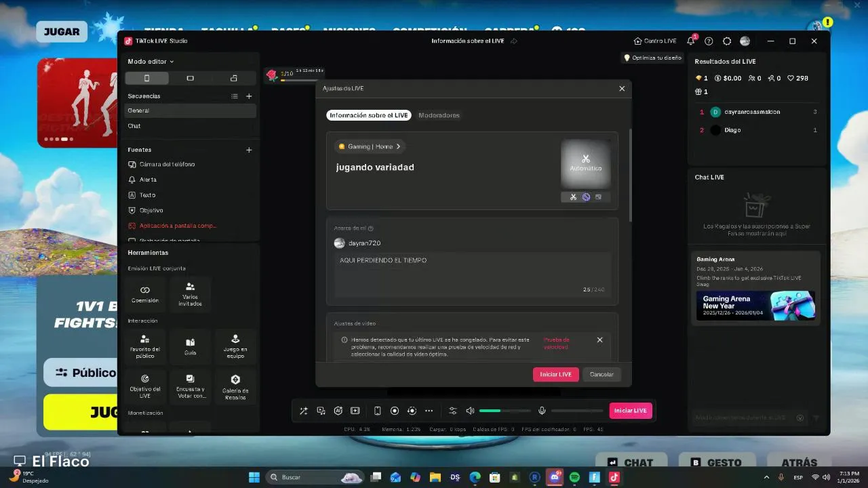Open the Galería de Regalos tool
The width and height of the screenshot is (868, 488).
[235, 386]
